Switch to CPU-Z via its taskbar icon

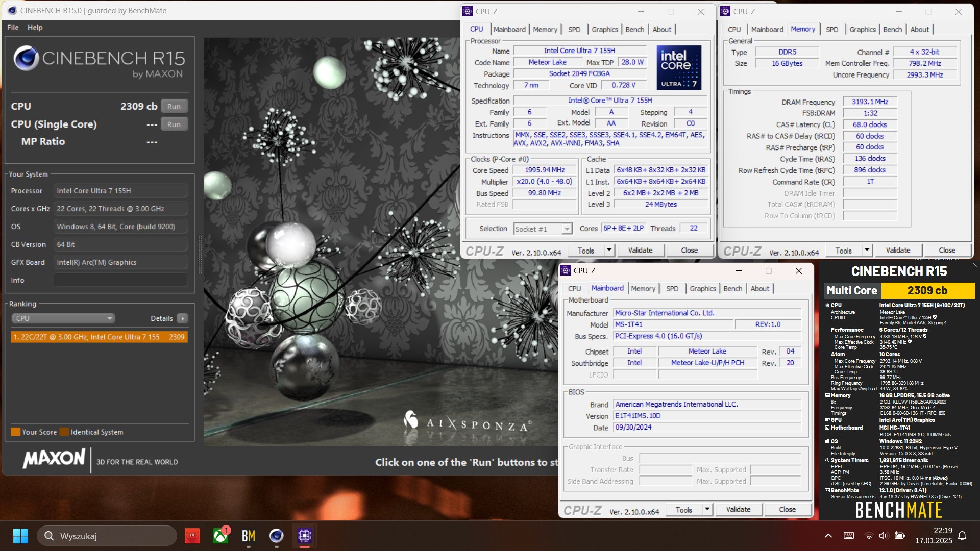click(x=304, y=536)
